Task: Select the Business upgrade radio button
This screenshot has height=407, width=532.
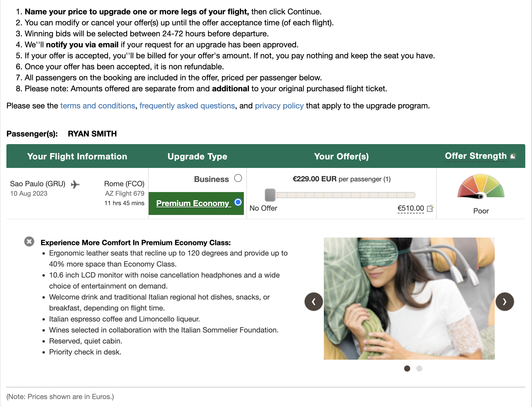Action: 238,178
